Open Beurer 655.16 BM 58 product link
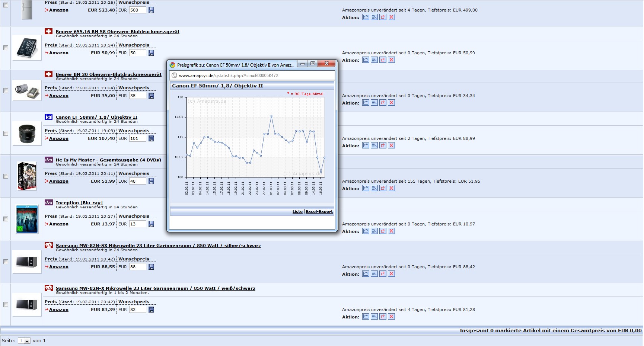 (x=118, y=32)
